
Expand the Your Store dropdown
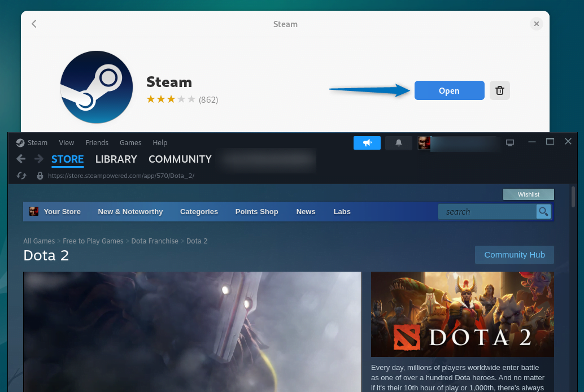(62, 212)
